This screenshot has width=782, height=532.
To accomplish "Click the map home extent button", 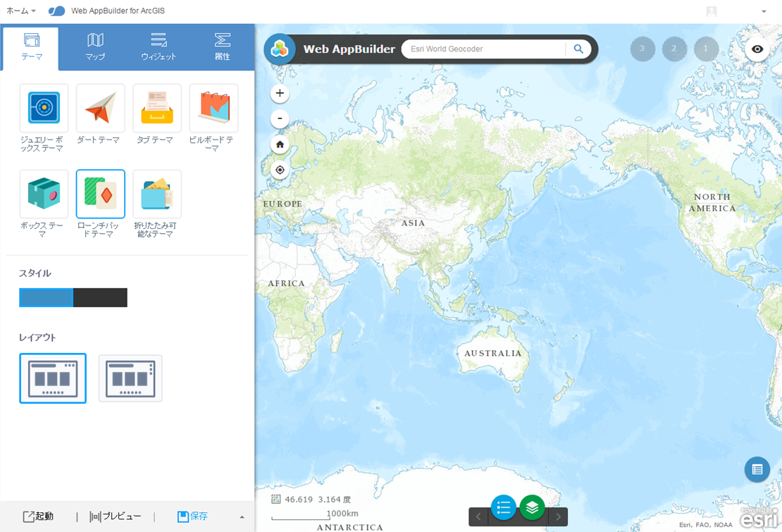I will (x=280, y=144).
